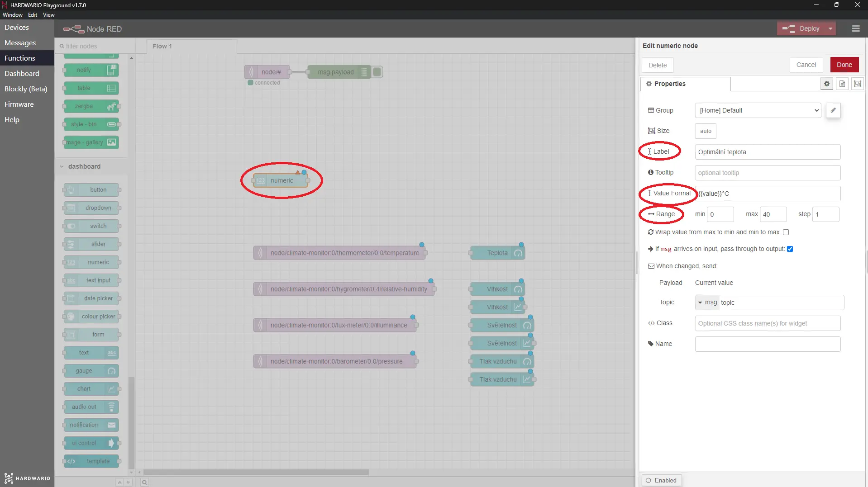Open the Window menu
868x487 pixels.
[x=13, y=15]
